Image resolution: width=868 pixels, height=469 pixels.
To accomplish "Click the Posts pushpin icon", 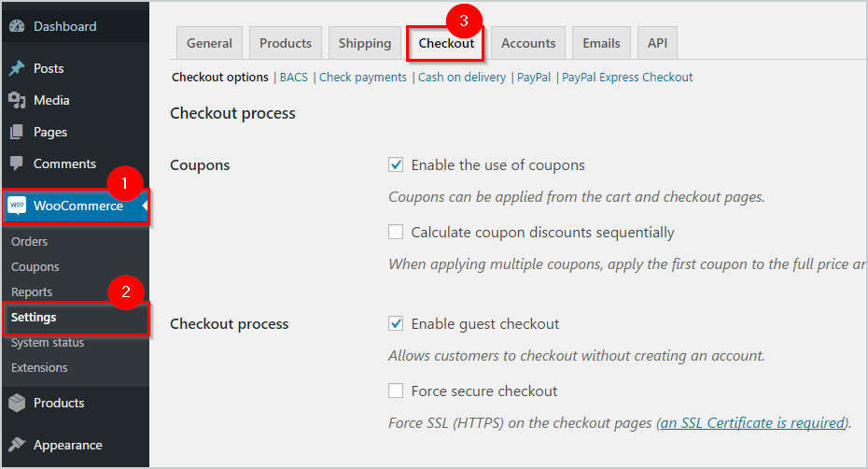I will point(17,68).
